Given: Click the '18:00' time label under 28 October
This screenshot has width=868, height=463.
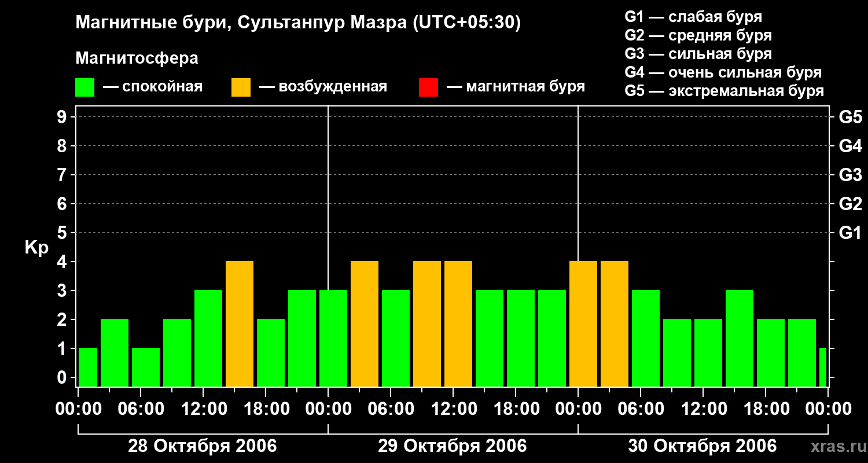Looking at the screenshot, I should 266,409.
